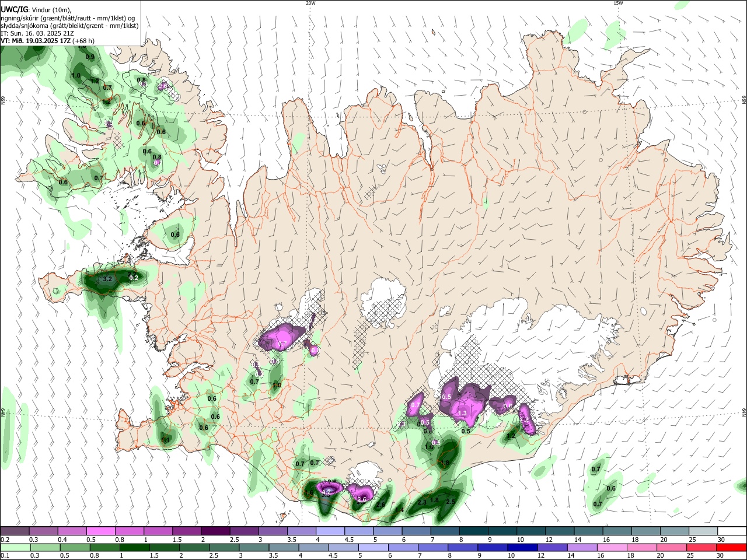Screen dimensions: 747x560
Task: Click the '4.2' value on the south coast
Action: point(326,492)
